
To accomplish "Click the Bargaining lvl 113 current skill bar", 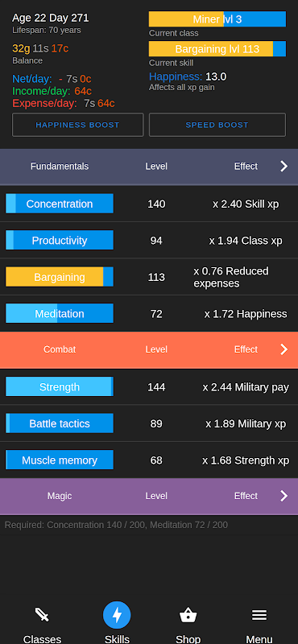I will point(217,49).
